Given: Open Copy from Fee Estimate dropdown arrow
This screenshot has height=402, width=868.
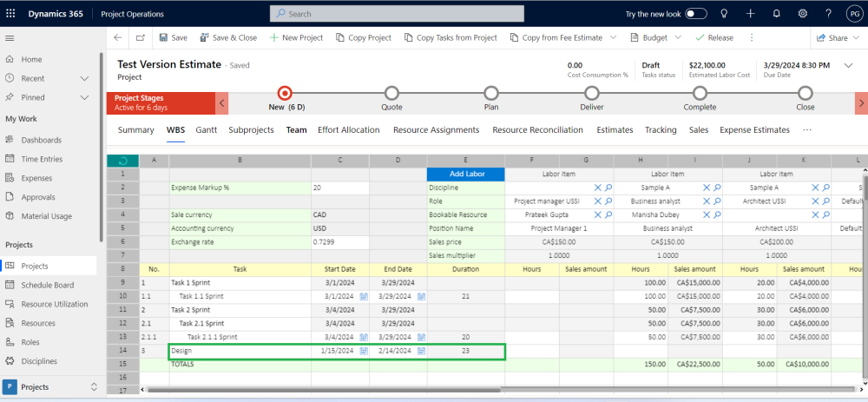Looking at the screenshot, I should tap(613, 38).
